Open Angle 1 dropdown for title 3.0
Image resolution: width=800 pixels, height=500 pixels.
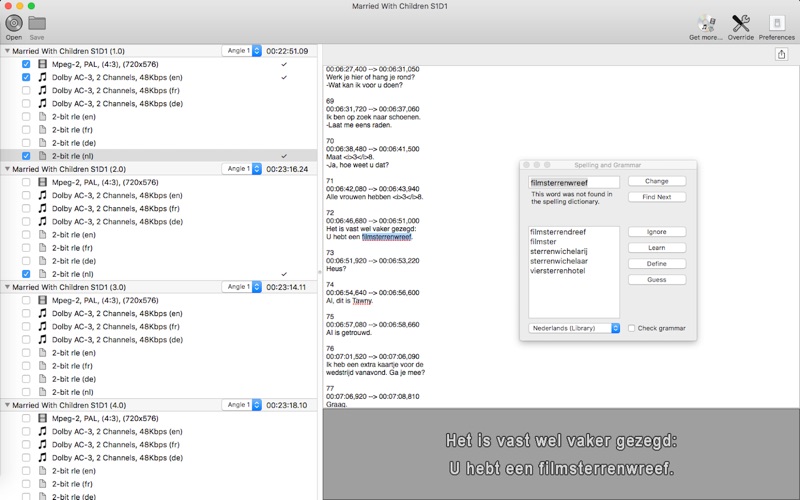[x=242, y=287]
